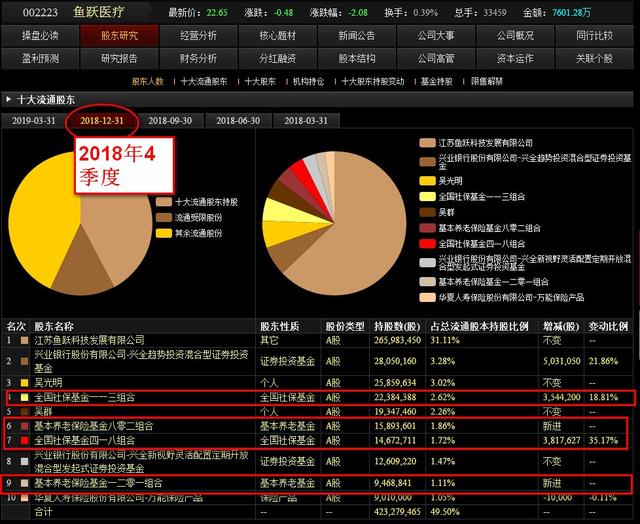Click 江苏鱼跃科技发展有限公司 legend swatch in chart
The image size is (640, 524).
427,143
